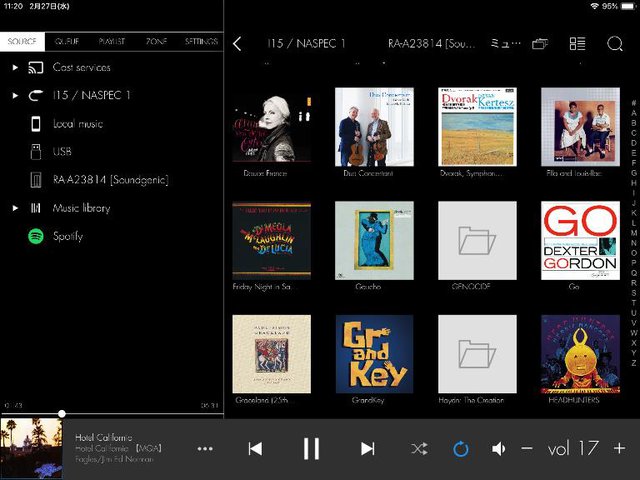Open search with the magnifier icon
Image resolution: width=640 pixels, height=480 pixels.
pos(615,44)
